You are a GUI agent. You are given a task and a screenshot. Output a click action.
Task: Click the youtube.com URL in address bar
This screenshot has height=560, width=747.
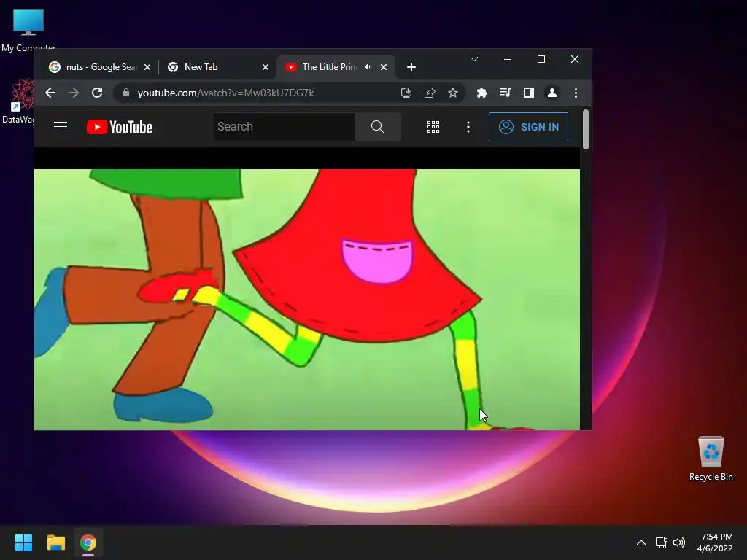(225, 93)
